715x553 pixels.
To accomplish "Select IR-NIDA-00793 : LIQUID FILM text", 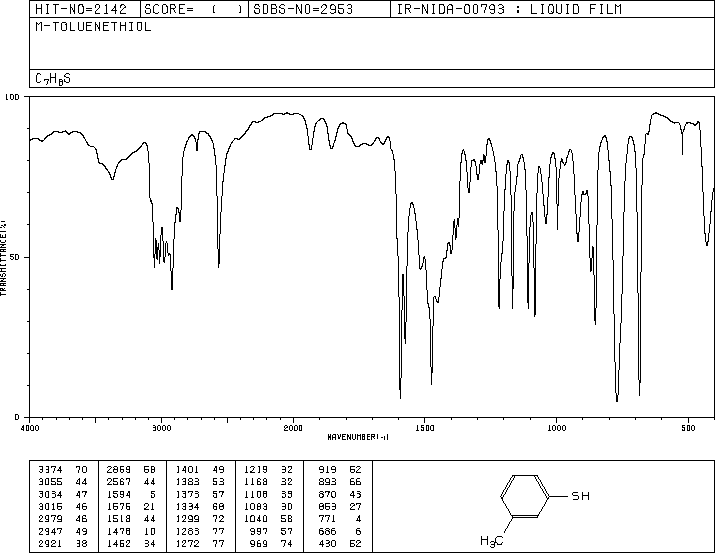I will 509,10.
